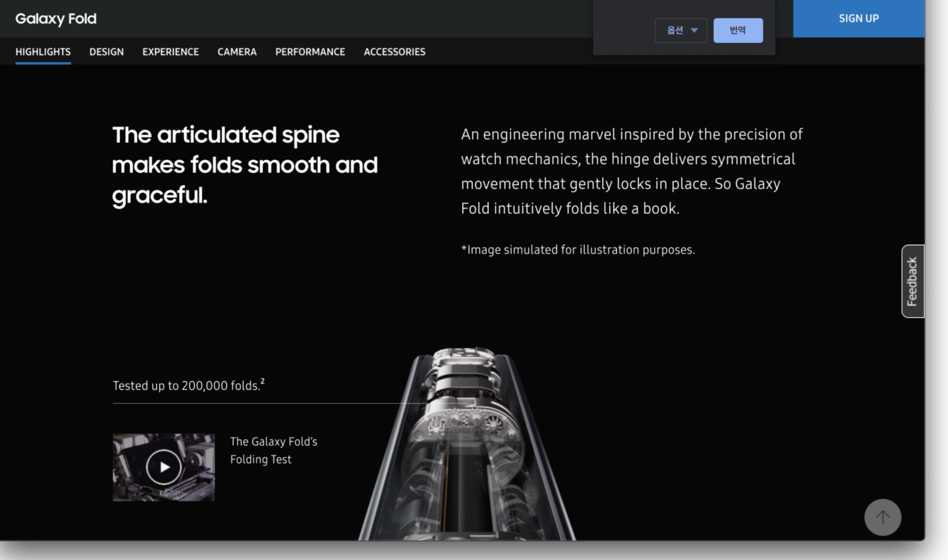Click the SIGN UP button

pyautogui.click(x=859, y=18)
